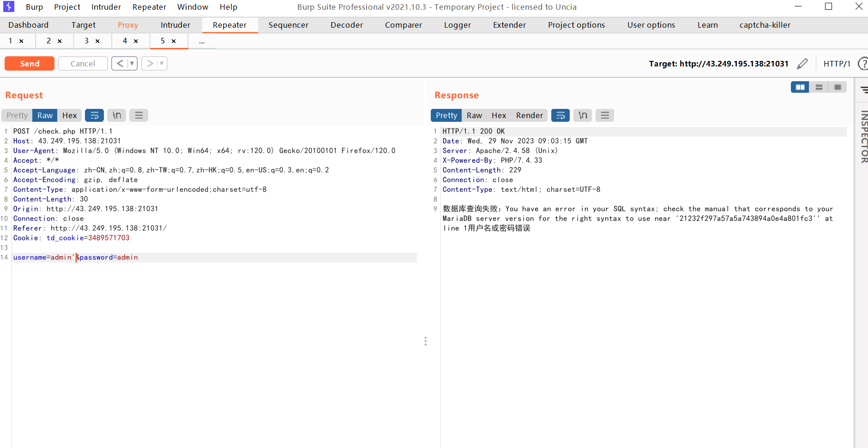Switch to Proxy tab

tap(128, 25)
